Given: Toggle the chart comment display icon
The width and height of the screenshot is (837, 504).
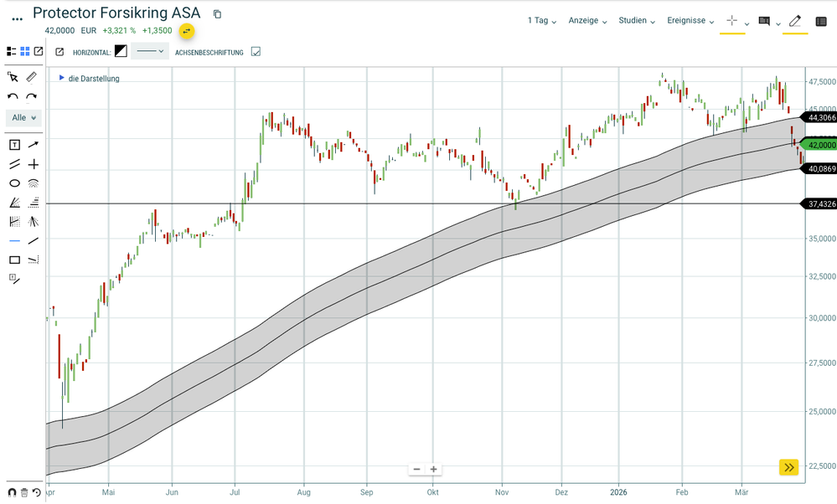Looking at the screenshot, I should 764,21.
